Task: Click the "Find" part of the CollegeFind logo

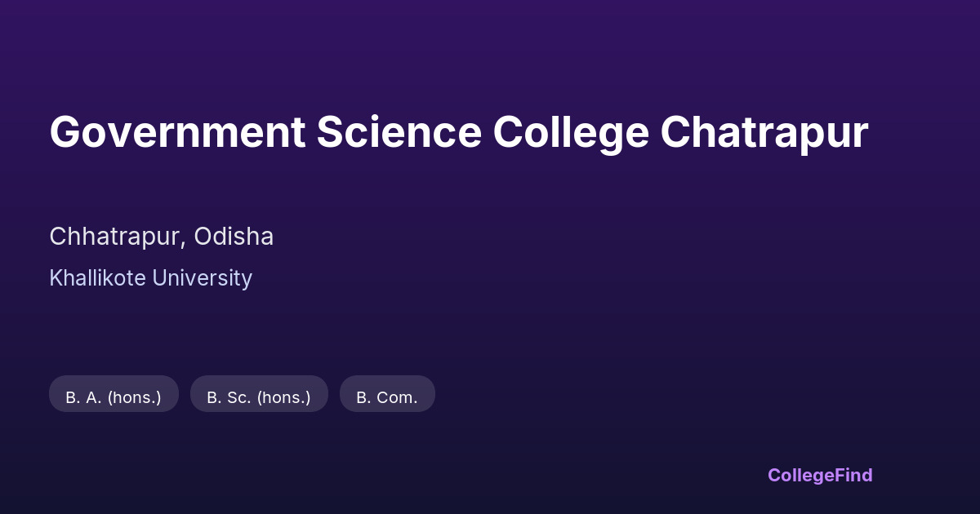Action: click(853, 475)
